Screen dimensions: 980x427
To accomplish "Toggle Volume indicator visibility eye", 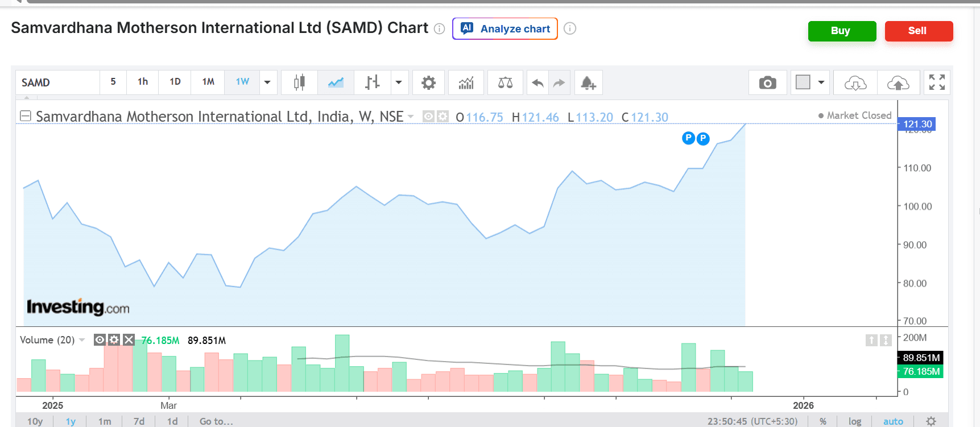I will (x=100, y=340).
